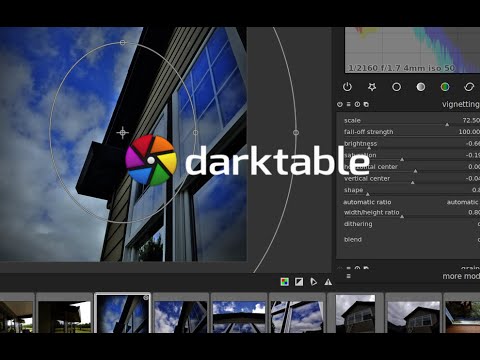Toggle over/under exposure indicator
Screen dimensions: 480x360
[x=299, y=282]
